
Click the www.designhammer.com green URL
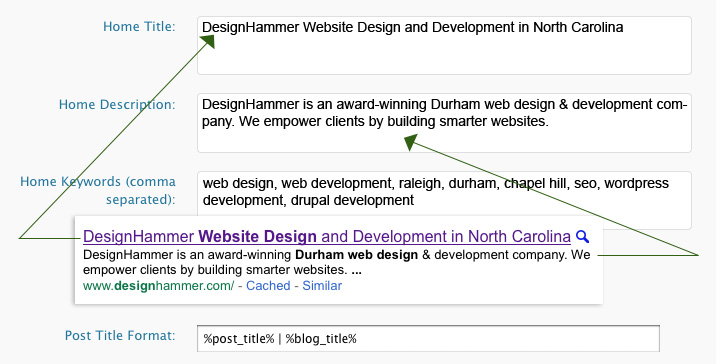[158, 286]
